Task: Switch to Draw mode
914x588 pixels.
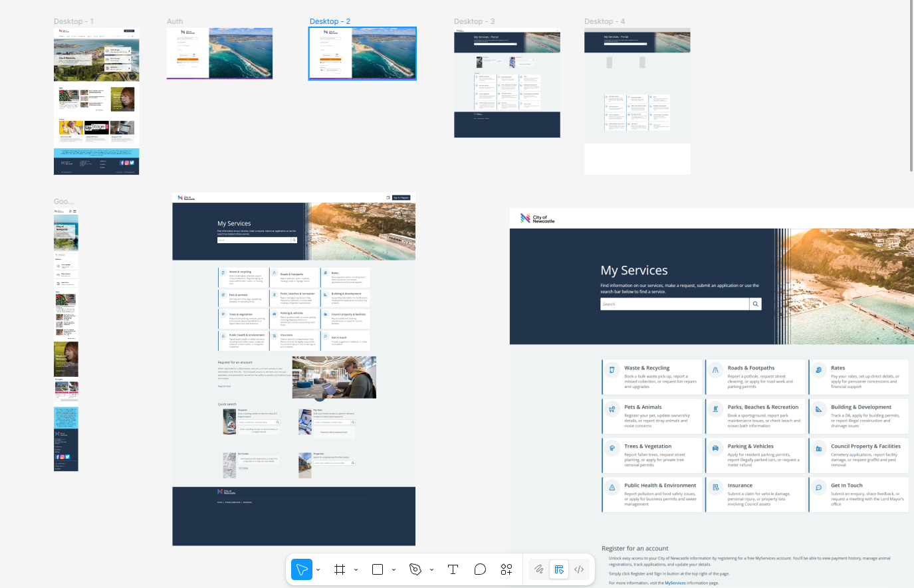Action: point(539,569)
